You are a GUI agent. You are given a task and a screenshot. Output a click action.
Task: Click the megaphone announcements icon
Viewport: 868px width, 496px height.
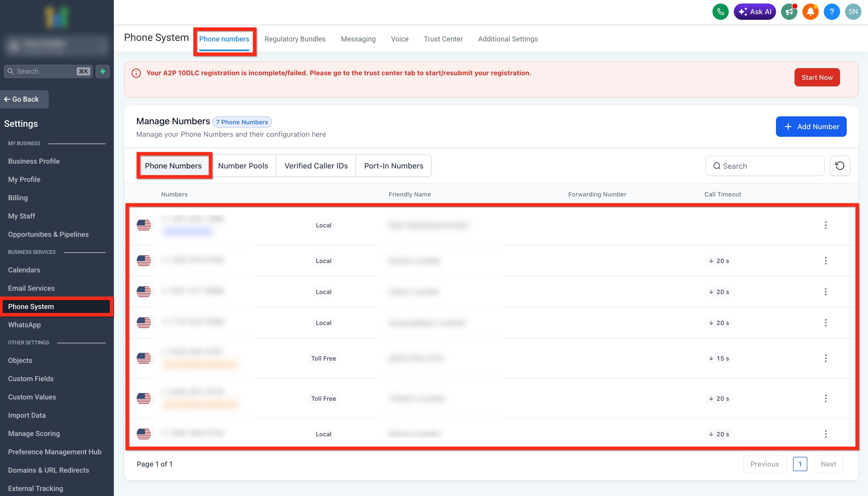789,12
